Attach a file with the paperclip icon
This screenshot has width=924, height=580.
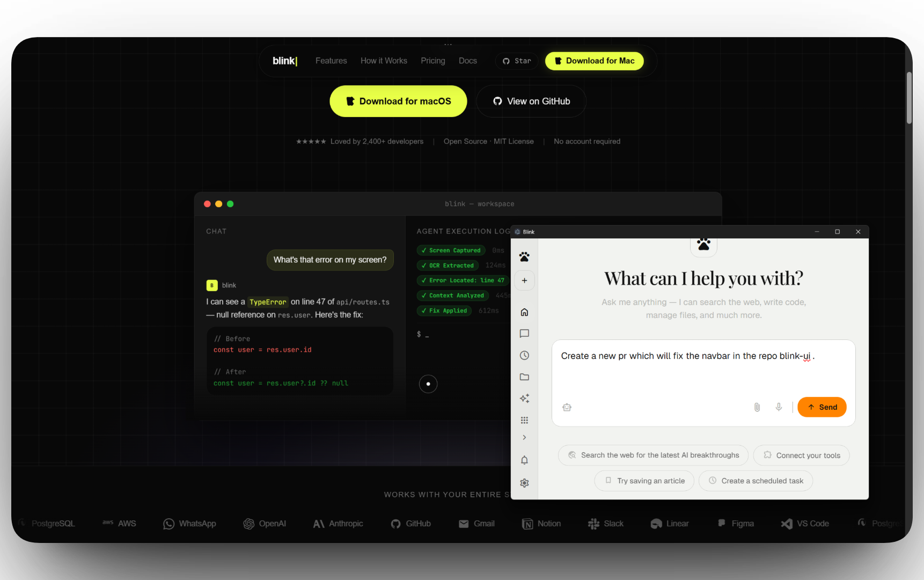click(x=757, y=407)
